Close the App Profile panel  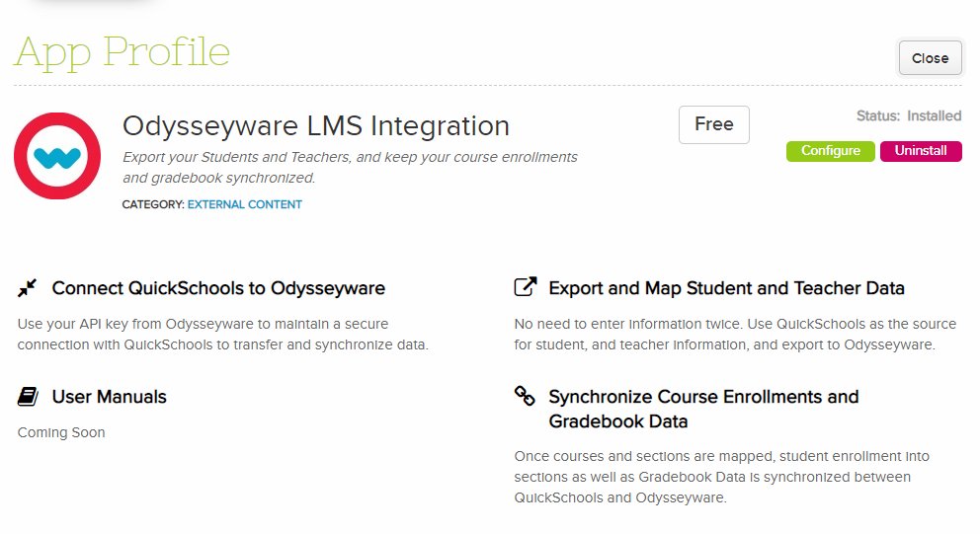tap(930, 58)
